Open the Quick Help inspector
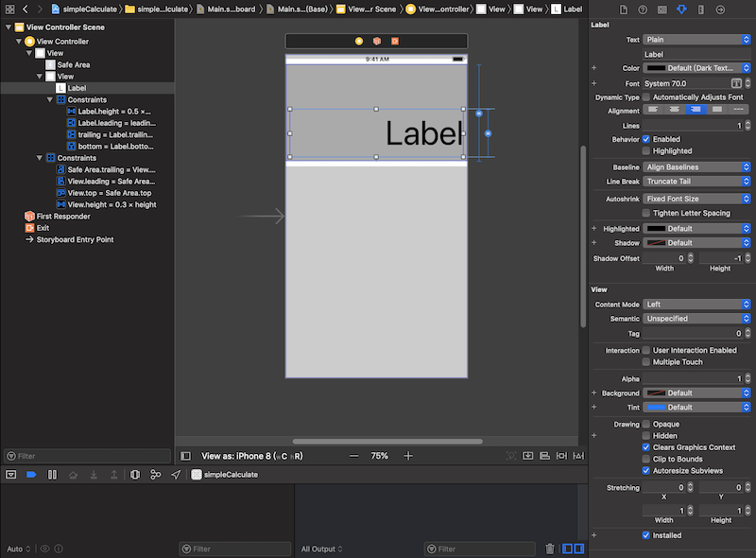The width and height of the screenshot is (756, 558). point(642,9)
